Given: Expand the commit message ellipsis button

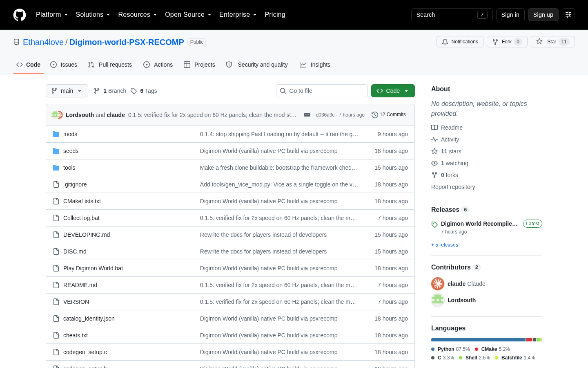Looking at the screenshot, I should (307, 115).
